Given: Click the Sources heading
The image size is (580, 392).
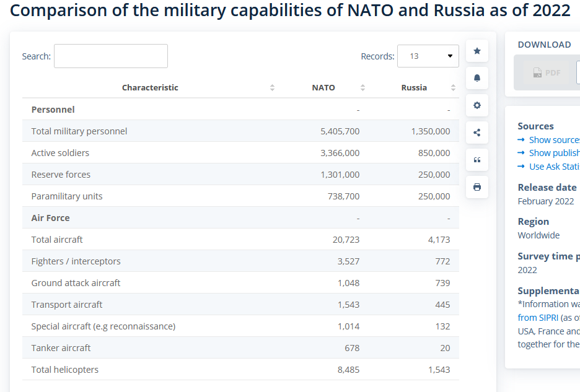Looking at the screenshot, I should (535, 126).
